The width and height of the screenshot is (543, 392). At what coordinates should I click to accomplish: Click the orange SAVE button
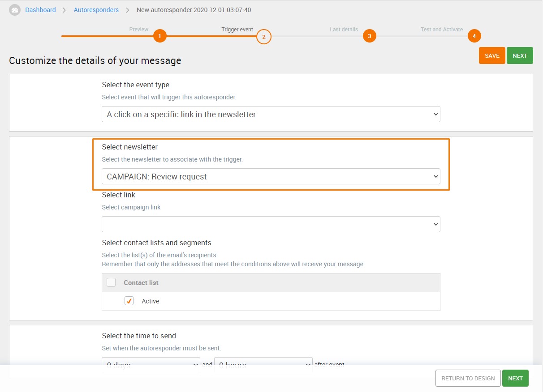click(x=492, y=55)
